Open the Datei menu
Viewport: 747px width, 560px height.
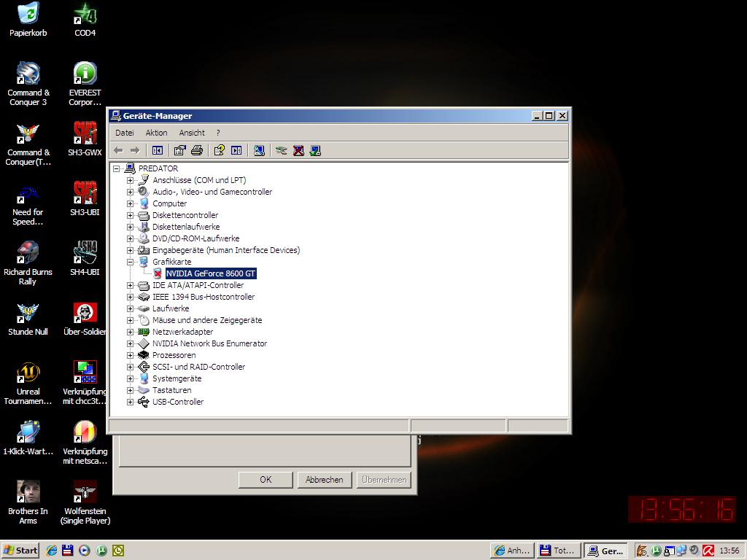point(124,133)
